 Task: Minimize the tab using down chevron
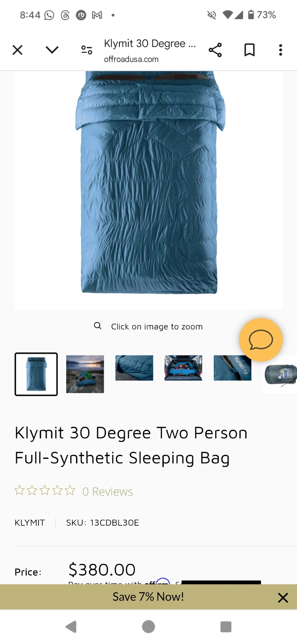[52, 50]
